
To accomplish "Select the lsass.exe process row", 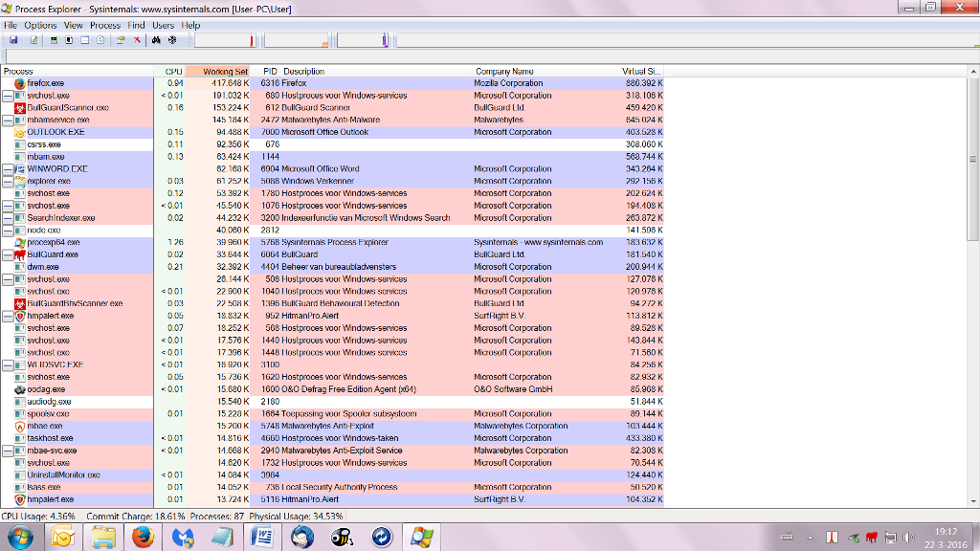I will [x=332, y=487].
